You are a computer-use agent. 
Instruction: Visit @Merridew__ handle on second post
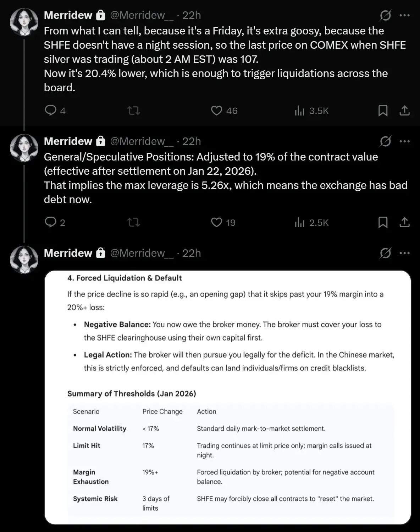point(142,141)
